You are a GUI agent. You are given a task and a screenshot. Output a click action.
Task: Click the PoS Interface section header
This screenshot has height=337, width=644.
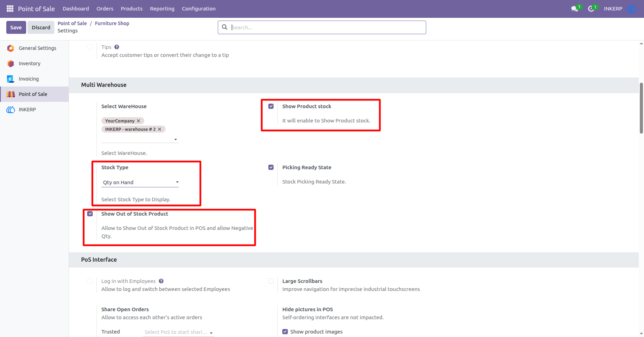[x=99, y=260]
